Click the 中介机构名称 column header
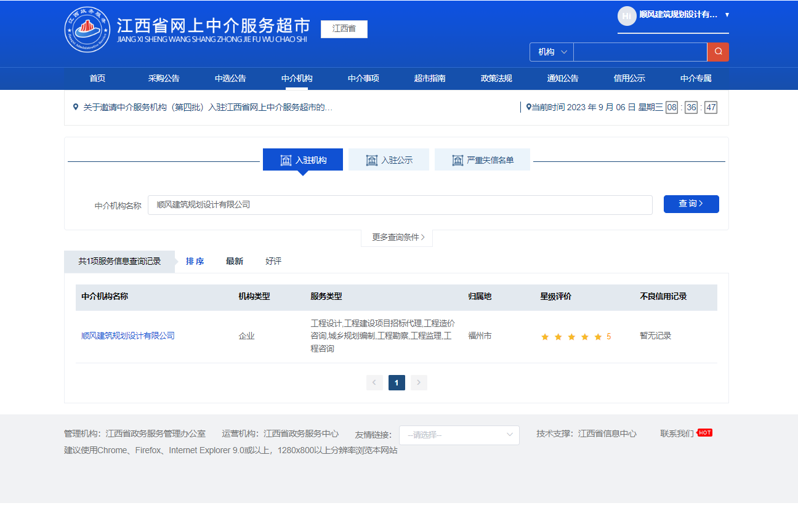798x532 pixels. [105, 297]
